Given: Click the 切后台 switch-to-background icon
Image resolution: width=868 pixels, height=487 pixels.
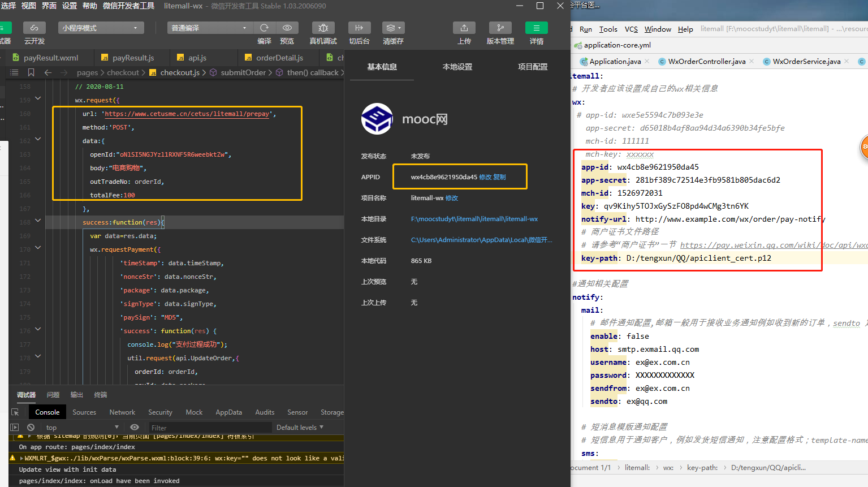Looking at the screenshot, I should tap(359, 28).
